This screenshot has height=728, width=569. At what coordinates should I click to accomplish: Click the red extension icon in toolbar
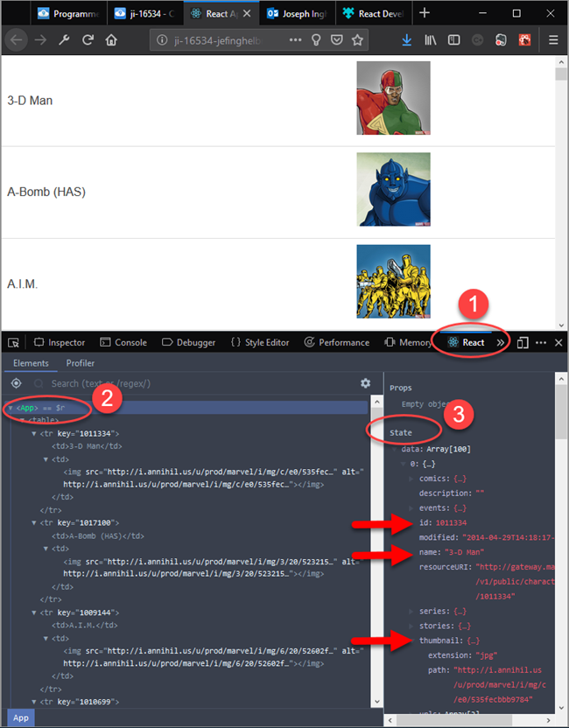pos(525,40)
